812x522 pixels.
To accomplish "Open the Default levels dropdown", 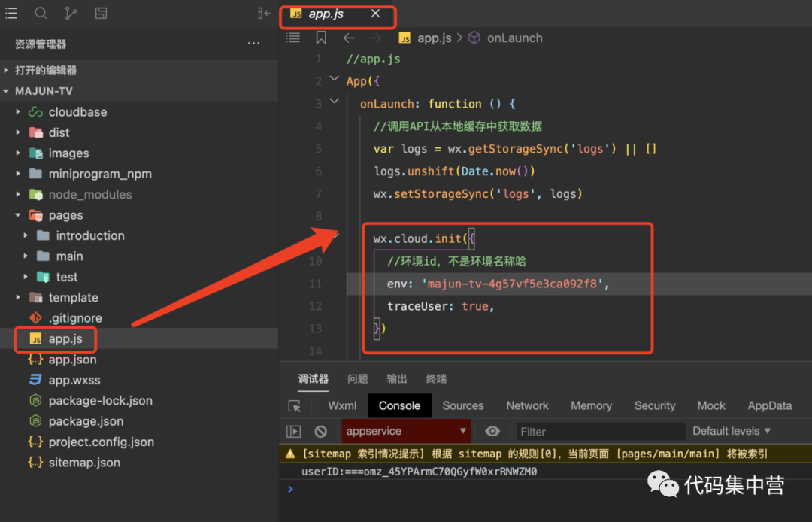I will tap(732, 431).
